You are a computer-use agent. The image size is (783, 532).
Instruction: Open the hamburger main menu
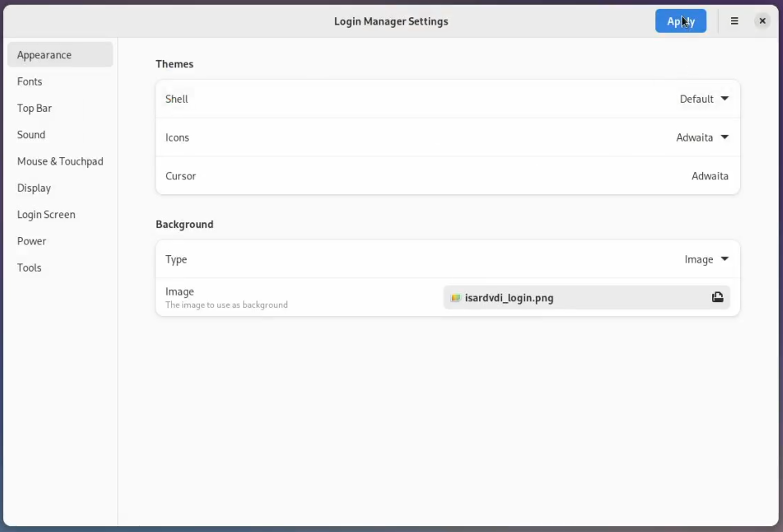(734, 21)
